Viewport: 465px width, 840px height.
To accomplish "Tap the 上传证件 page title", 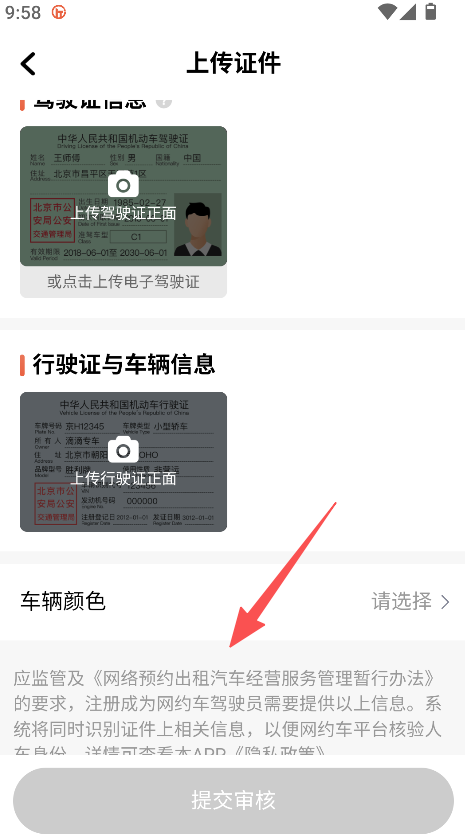I will pyautogui.click(x=234, y=63).
